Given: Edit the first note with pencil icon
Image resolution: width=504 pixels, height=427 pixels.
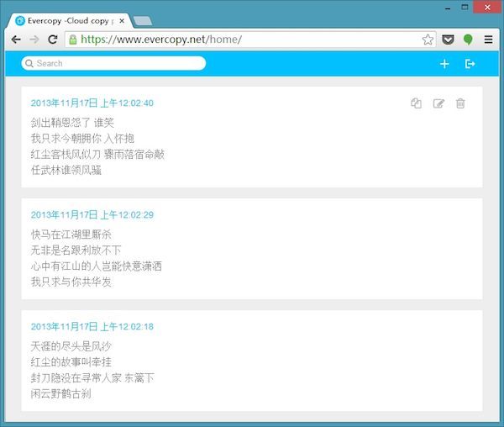Looking at the screenshot, I should pyautogui.click(x=438, y=103).
